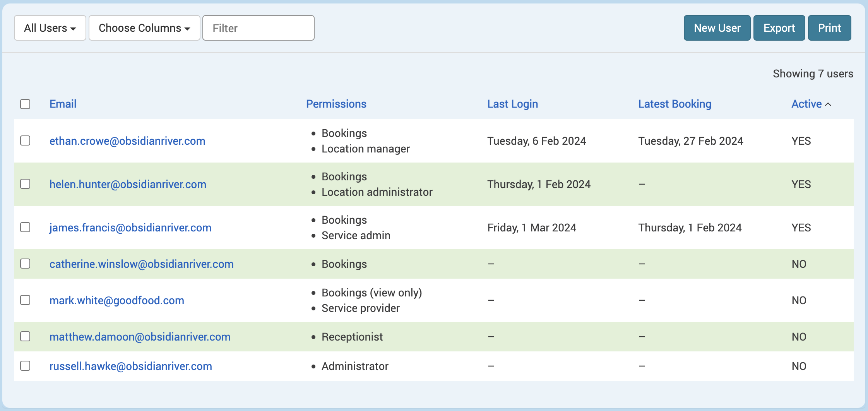868x411 pixels.
Task: Click 'Service provider' permission text
Action: [x=360, y=308]
